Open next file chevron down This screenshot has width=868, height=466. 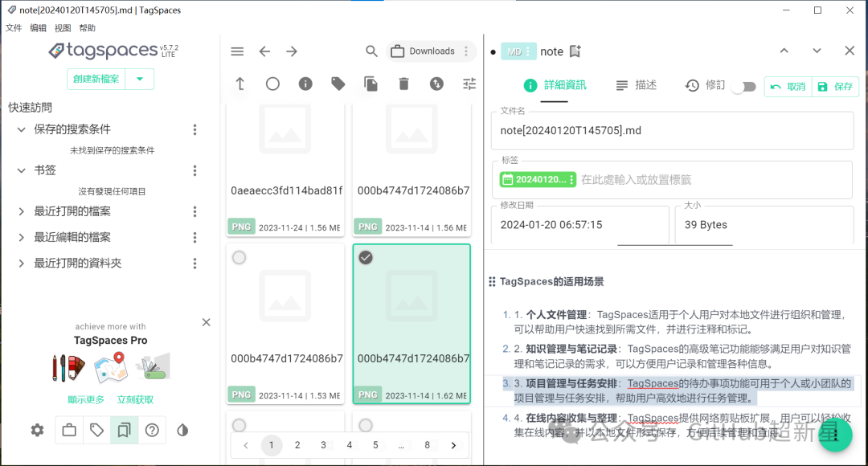pos(817,51)
